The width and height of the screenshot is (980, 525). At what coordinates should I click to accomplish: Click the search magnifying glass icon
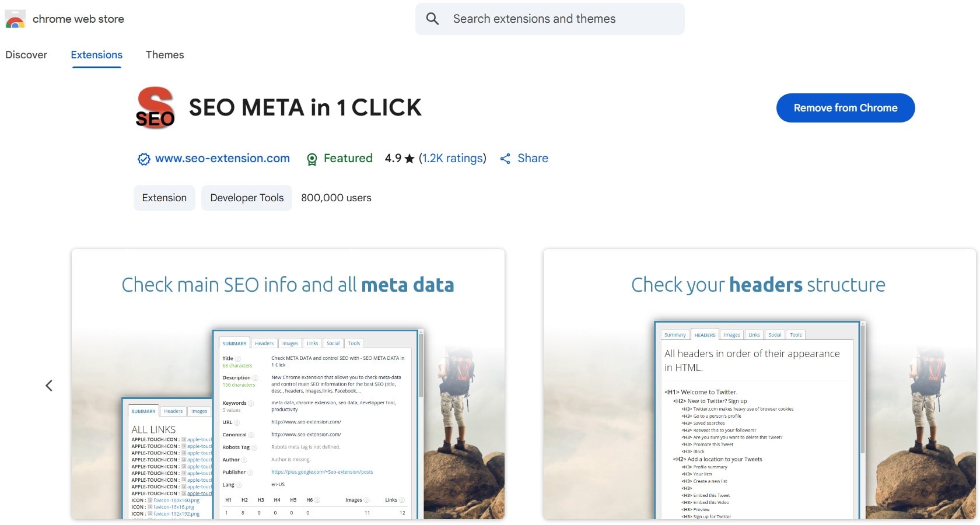[432, 18]
